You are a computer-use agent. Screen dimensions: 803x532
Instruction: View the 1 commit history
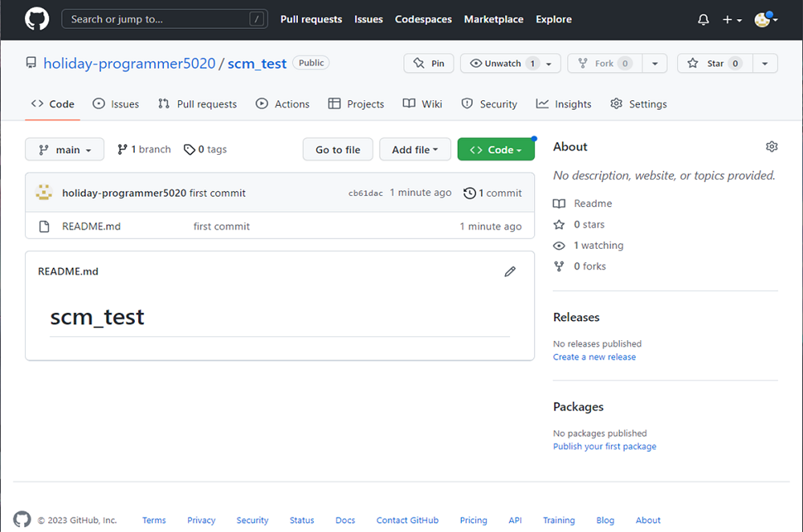tap(493, 193)
